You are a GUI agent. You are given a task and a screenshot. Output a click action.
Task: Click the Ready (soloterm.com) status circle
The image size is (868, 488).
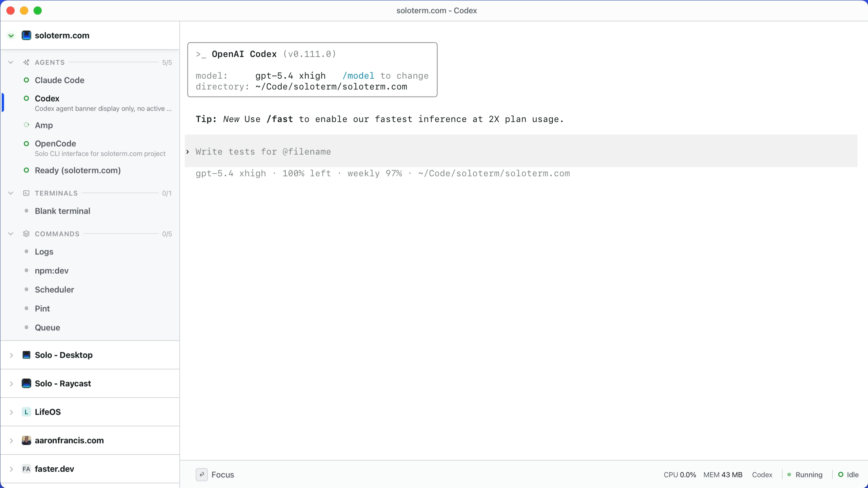pyautogui.click(x=26, y=170)
